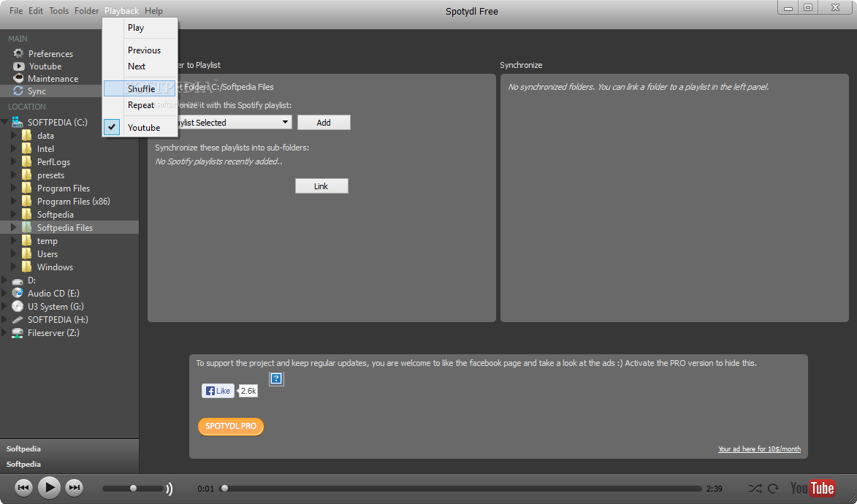Start playback with the round play button
Viewport: 857px width, 504px height.
(x=49, y=487)
